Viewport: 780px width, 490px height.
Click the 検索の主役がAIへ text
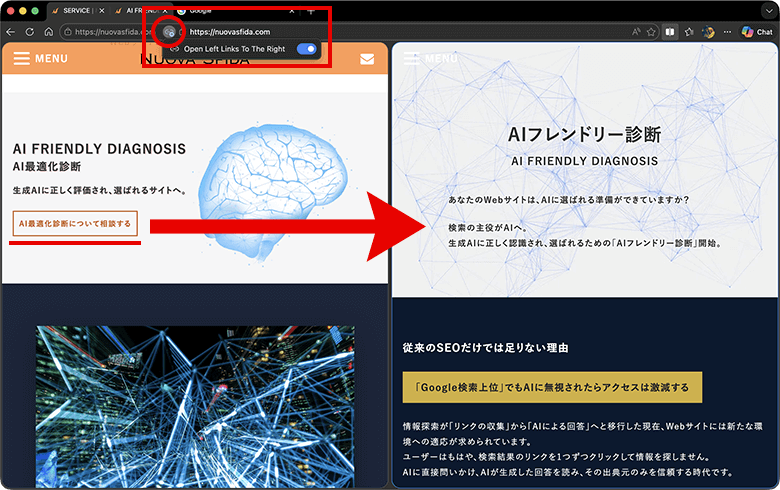tap(488, 228)
